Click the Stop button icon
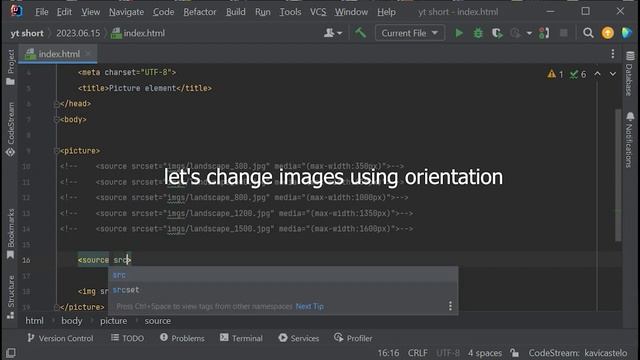Screen dimensions: 640x360 pos(564,33)
